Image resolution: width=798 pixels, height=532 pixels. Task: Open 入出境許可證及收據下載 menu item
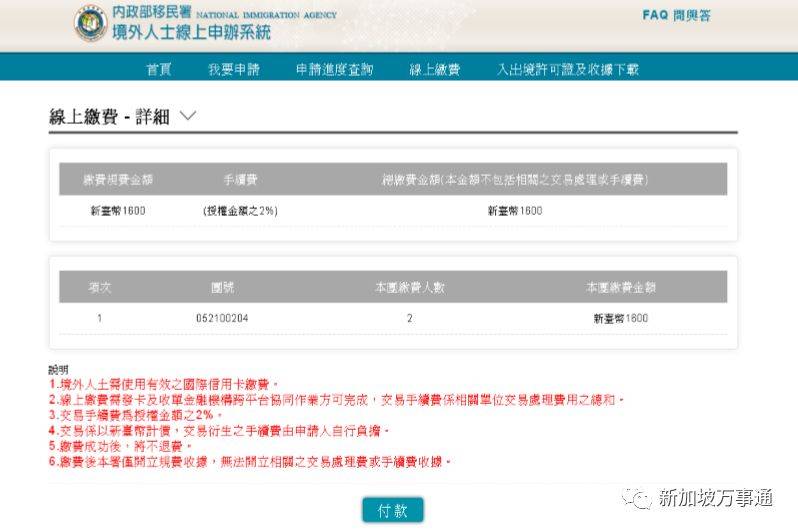(x=567, y=69)
